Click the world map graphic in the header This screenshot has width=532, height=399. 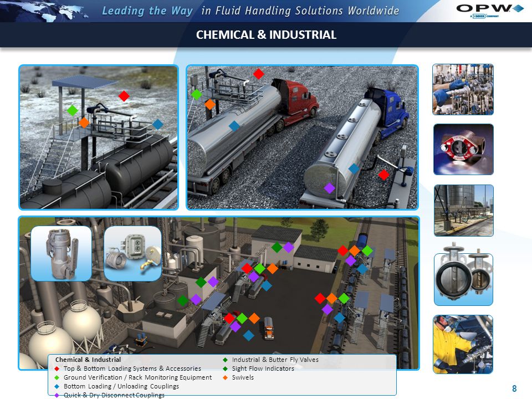pyautogui.click(x=44, y=11)
